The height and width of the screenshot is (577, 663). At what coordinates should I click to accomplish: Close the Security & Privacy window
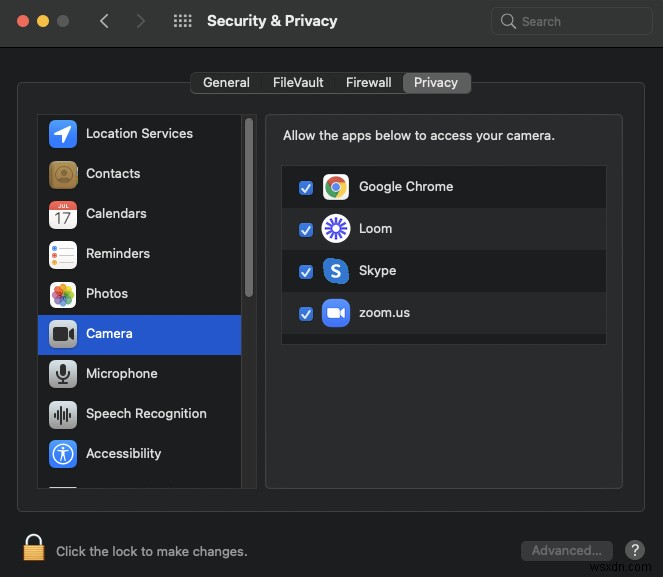pos(23,21)
